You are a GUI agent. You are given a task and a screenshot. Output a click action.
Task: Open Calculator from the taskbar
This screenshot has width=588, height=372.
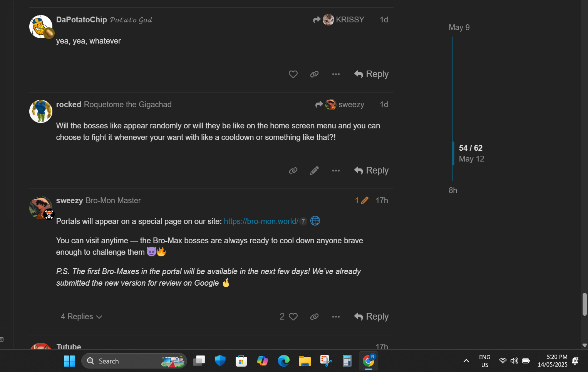pyautogui.click(x=347, y=361)
